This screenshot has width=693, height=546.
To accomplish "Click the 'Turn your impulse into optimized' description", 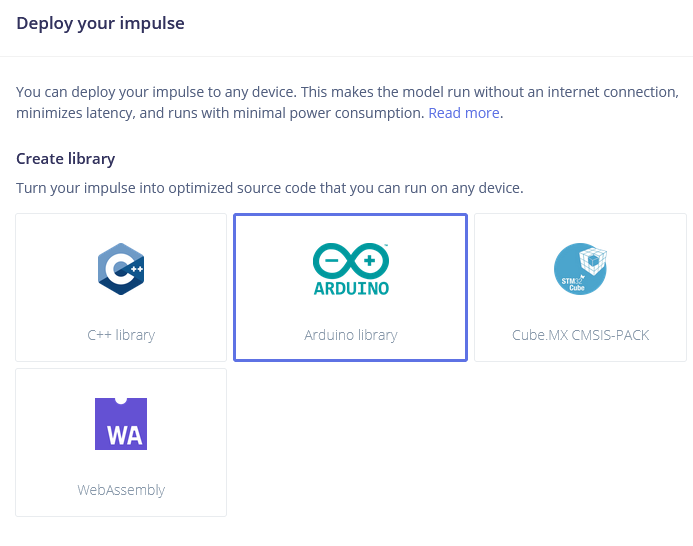I will pos(270,188).
